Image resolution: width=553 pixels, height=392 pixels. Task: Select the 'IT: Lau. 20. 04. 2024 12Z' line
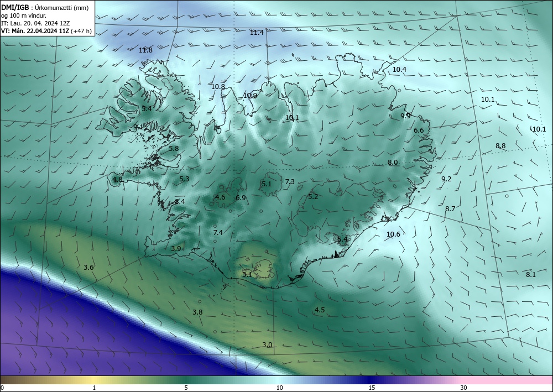click(x=35, y=23)
